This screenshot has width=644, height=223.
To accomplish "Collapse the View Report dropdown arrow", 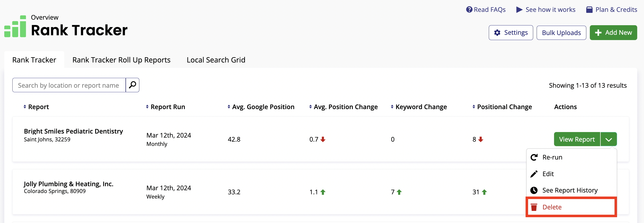I will (x=608, y=139).
